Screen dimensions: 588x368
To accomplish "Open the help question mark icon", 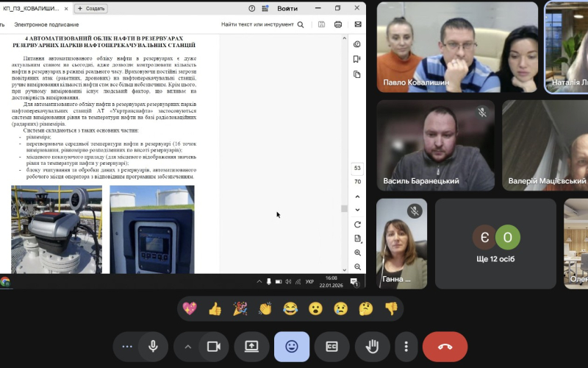I will [251, 8].
